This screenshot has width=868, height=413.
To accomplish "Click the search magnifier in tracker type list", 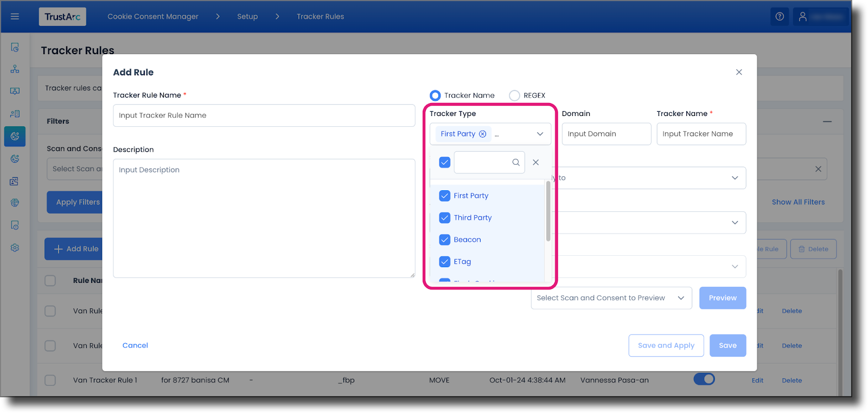I will tap(516, 162).
